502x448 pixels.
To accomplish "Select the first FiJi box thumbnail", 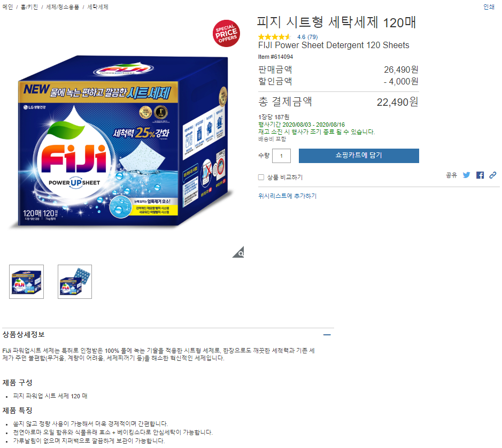I will [26, 282].
